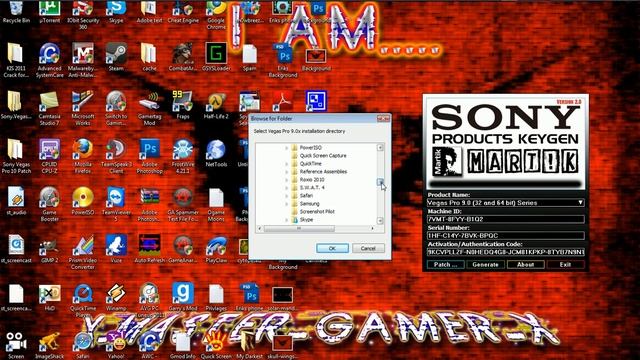The width and height of the screenshot is (640, 360).
Task: Expand the S.W.A.T. 4 folder node
Action: [x=287, y=188]
